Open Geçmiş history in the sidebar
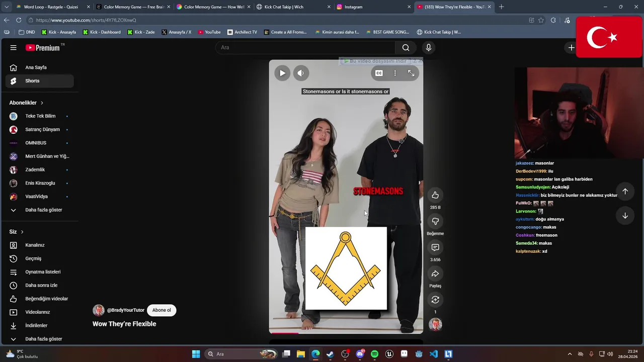This screenshot has width=644, height=362. (39, 258)
